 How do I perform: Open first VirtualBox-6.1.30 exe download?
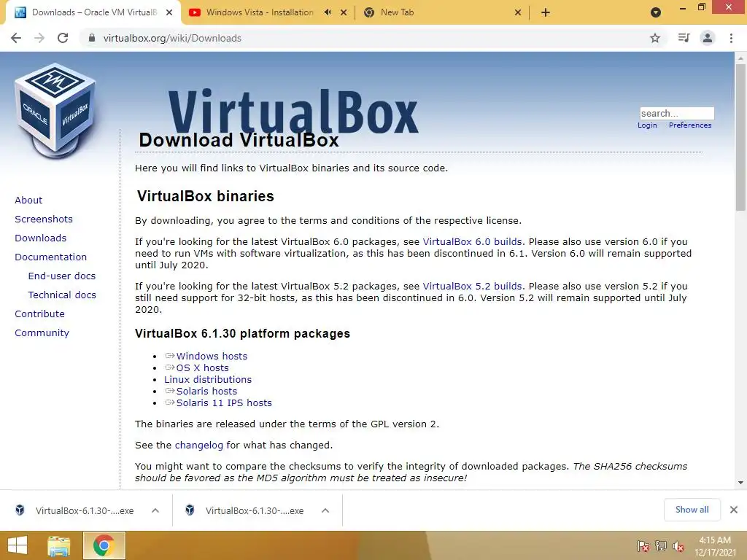(85, 510)
